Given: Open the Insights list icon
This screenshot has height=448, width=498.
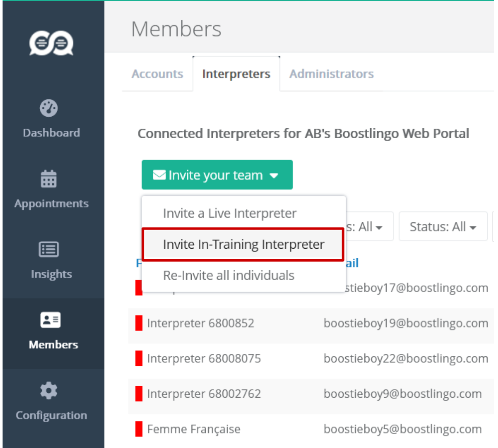Looking at the screenshot, I should 49,250.
